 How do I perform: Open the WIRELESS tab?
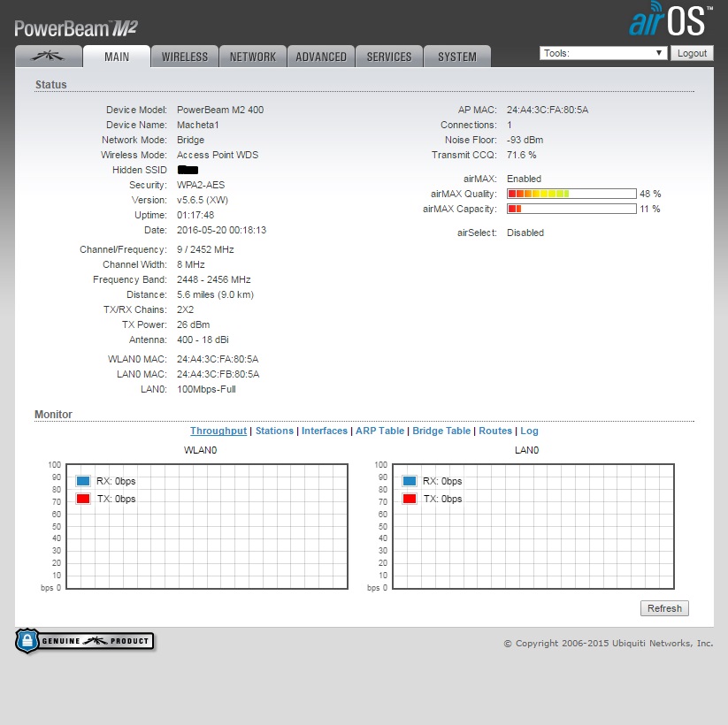[x=184, y=57]
